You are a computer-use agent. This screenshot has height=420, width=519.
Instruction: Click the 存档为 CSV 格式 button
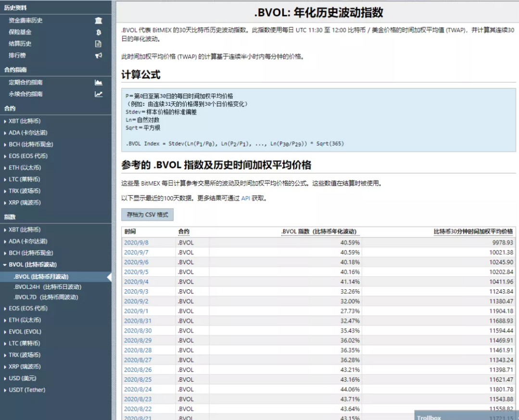pos(147,214)
